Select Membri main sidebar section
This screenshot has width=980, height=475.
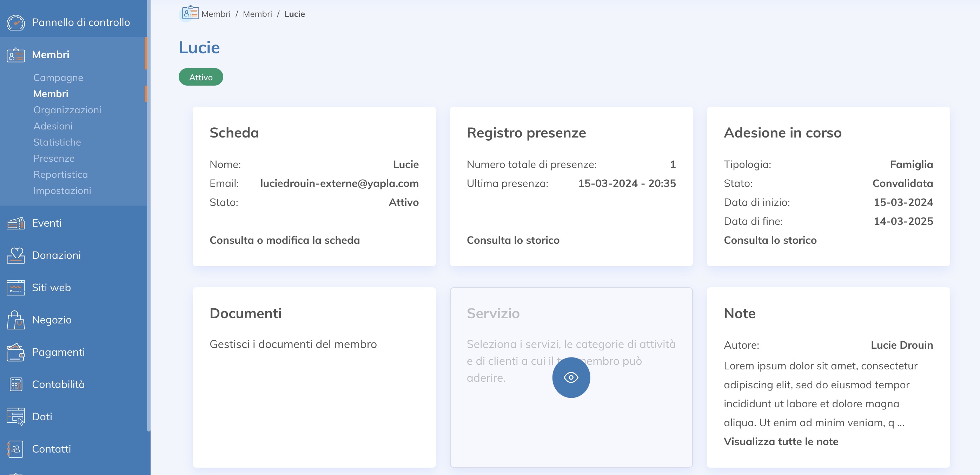click(51, 55)
